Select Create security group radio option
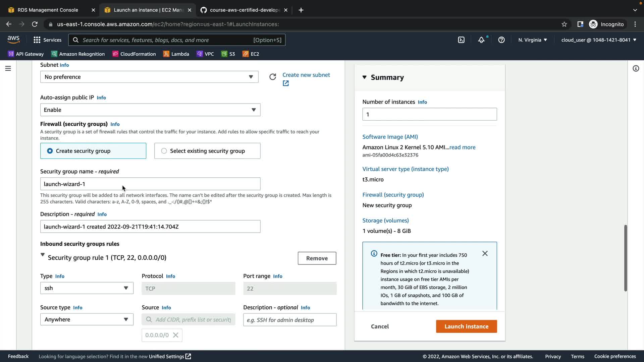Image resolution: width=644 pixels, height=362 pixels. click(x=50, y=151)
